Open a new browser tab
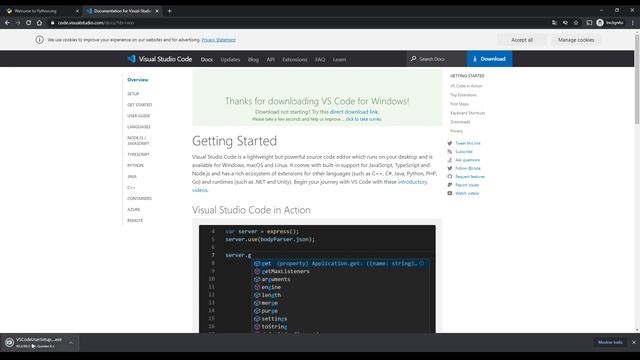This screenshot has width=640, height=360. (169, 11)
